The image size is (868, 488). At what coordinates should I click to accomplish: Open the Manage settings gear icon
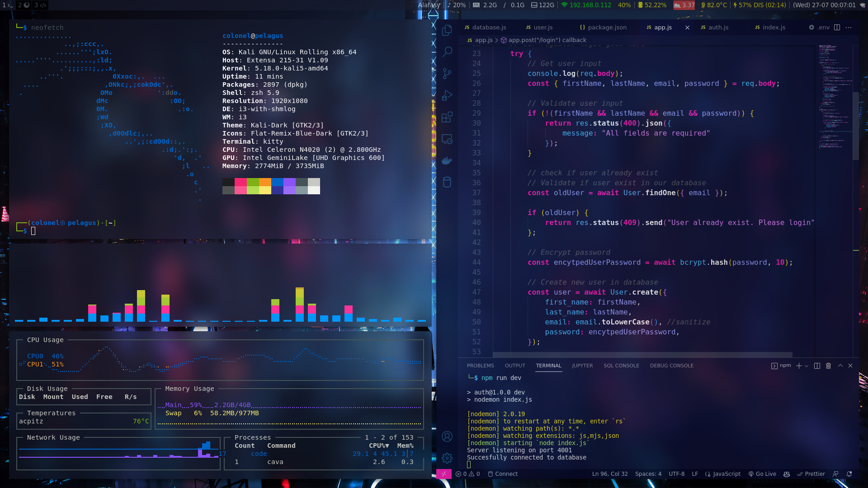[447, 458]
